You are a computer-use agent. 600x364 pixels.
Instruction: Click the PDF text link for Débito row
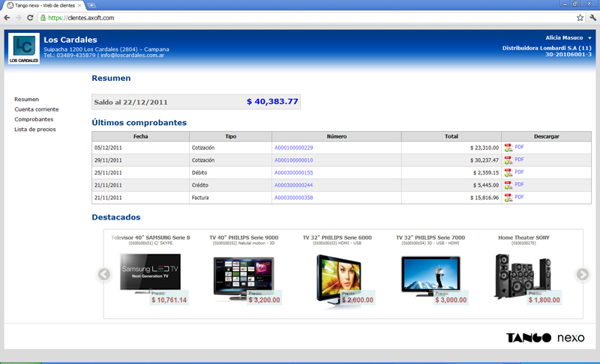click(519, 172)
